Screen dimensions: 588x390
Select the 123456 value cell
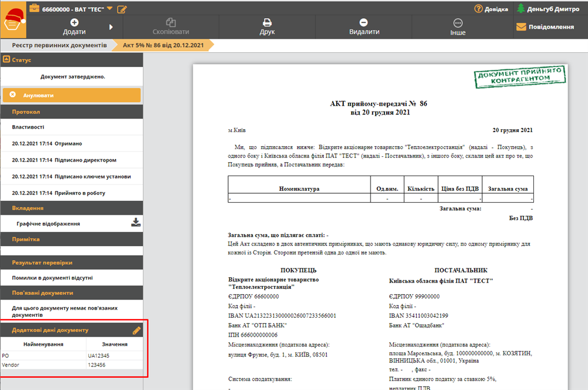tap(115, 365)
